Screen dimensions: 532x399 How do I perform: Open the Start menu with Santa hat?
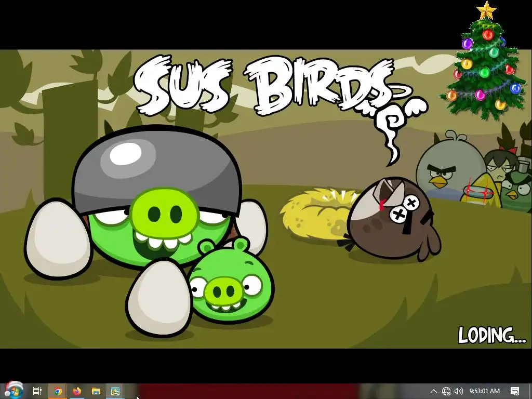[x=14, y=390]
